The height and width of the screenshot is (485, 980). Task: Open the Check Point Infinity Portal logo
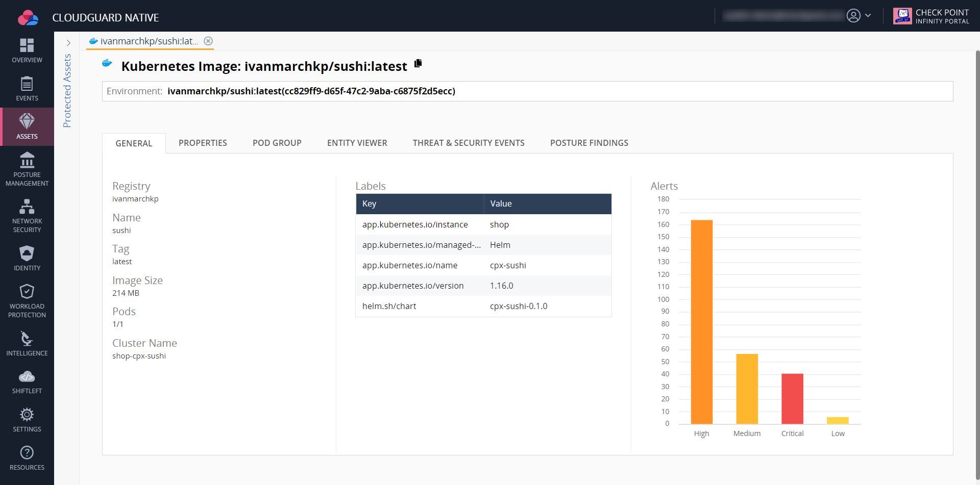(x=932, y=16)
